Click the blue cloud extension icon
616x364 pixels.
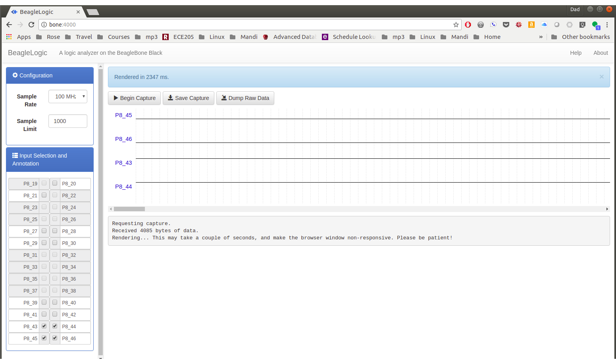544,25
